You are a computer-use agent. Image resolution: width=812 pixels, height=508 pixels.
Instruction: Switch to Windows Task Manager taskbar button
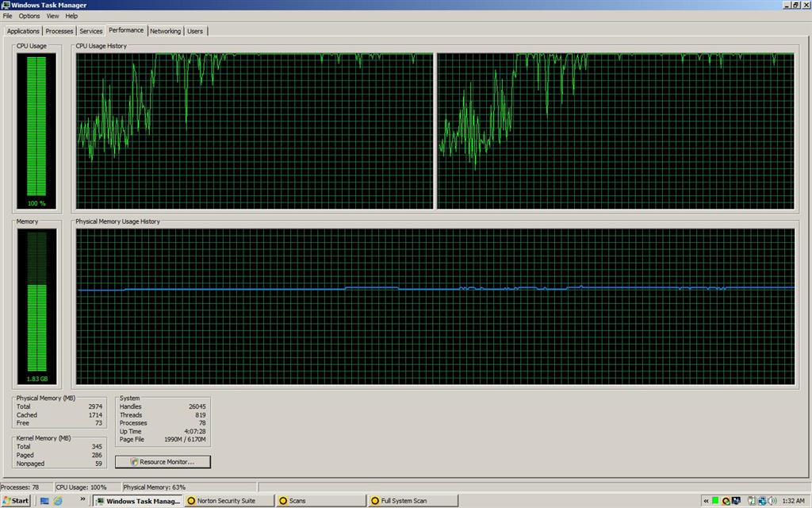138,501
